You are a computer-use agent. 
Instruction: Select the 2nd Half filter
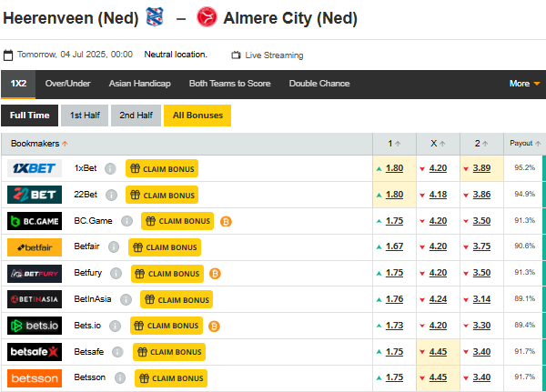pyautogui.click(x=136, y=116)
